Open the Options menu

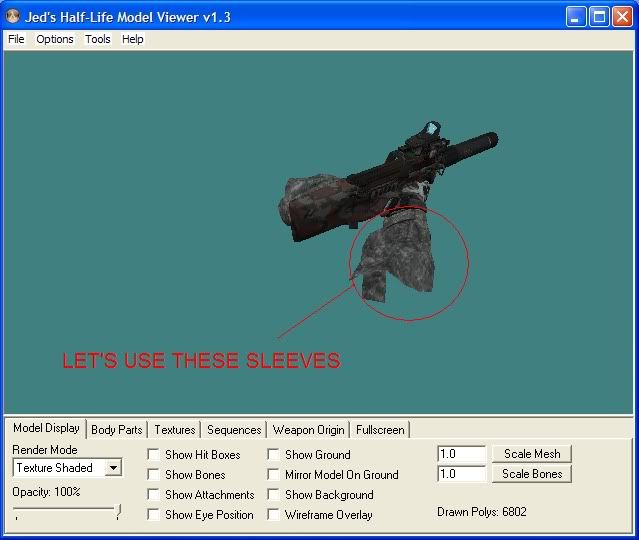coord(55,39)
